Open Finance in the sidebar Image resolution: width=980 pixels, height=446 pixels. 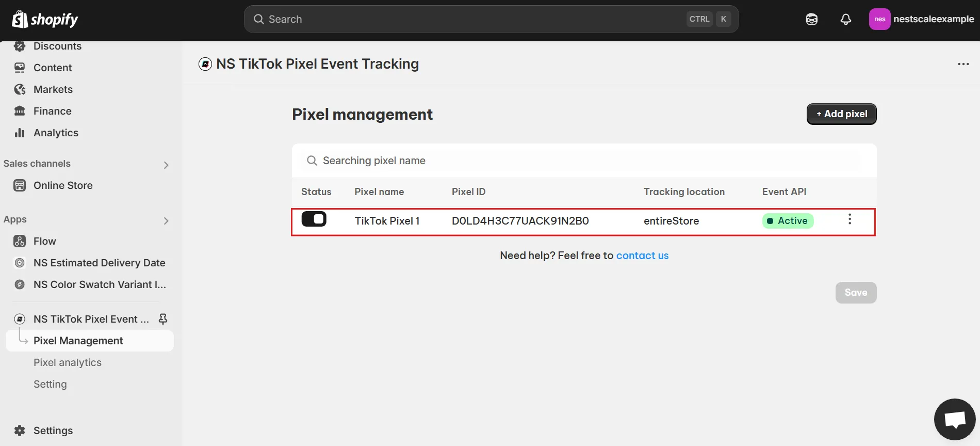click(x=53, y=111)
